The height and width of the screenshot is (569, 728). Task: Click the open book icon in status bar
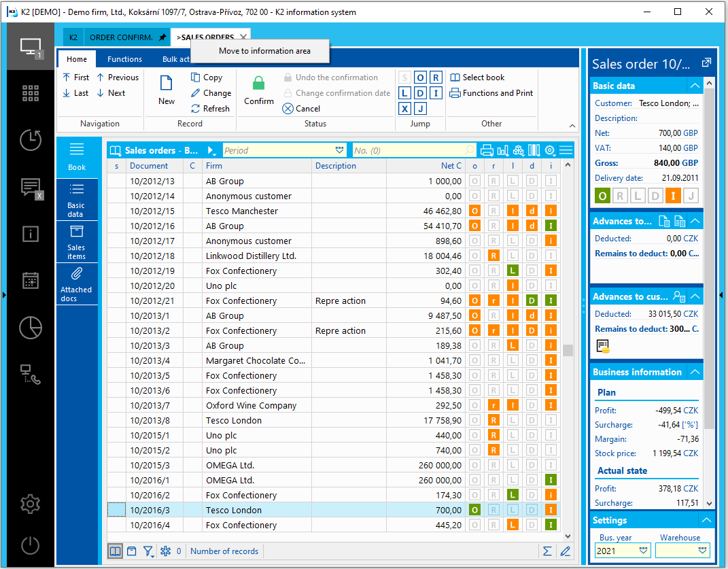[x=115, y=551]
